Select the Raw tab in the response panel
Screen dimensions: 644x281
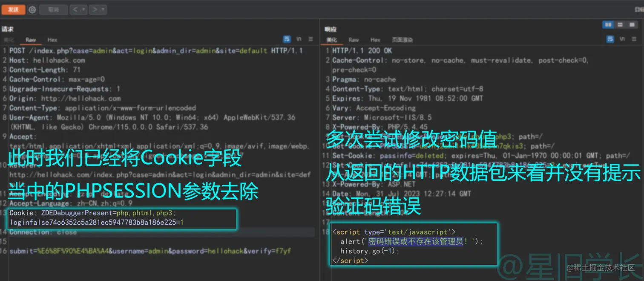(354, 40)
